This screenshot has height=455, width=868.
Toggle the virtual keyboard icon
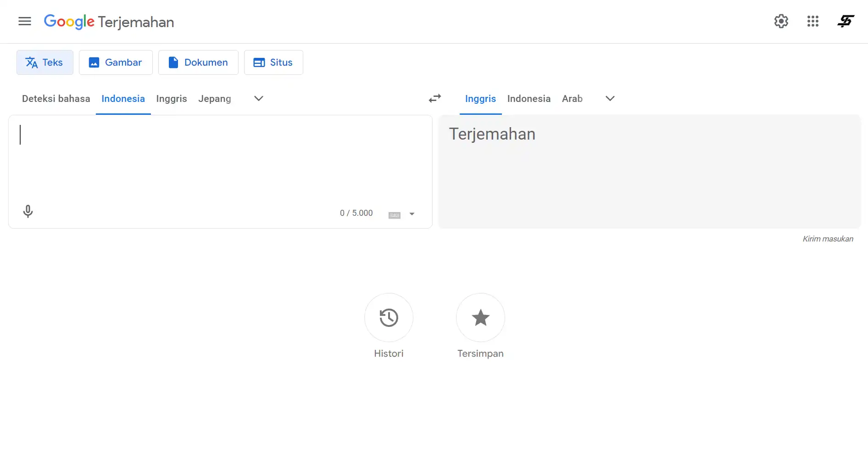pyautogui.click(x=395, y=214)
